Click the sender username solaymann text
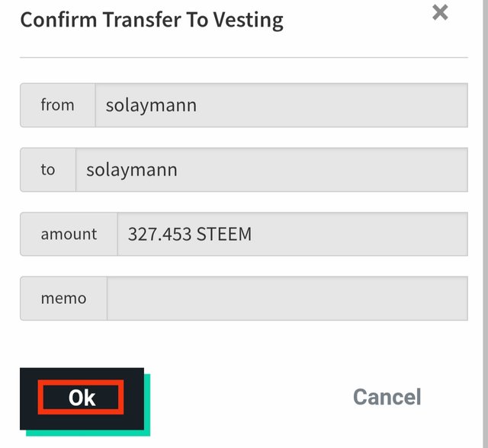488x448 pixels. coord(151,105)
